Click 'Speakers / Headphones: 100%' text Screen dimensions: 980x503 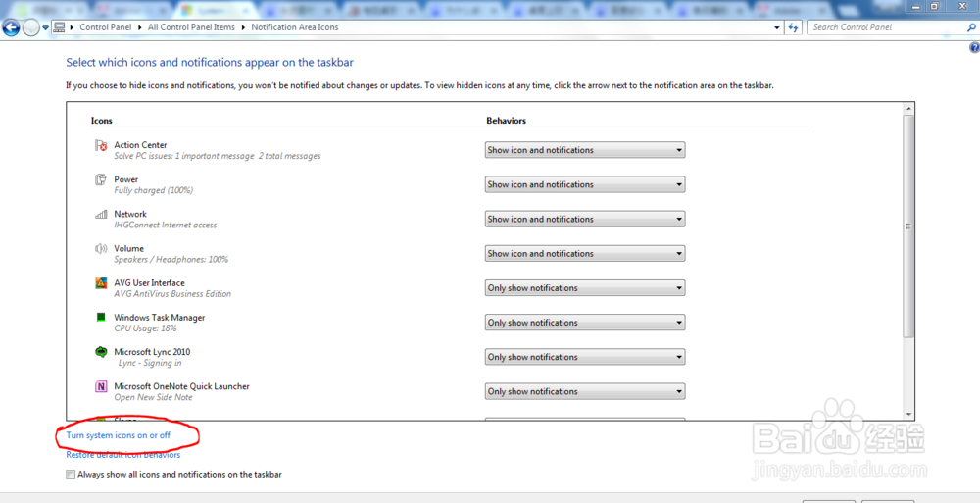171,260
